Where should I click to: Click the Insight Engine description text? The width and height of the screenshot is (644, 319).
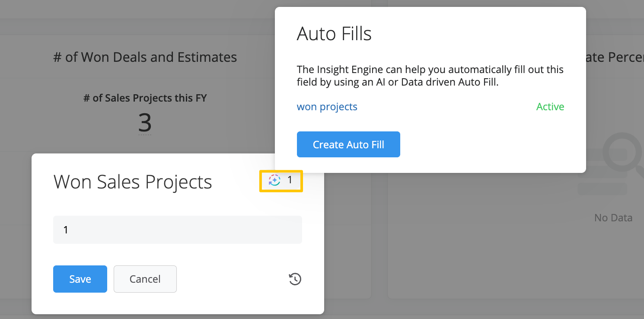click(430, 76)
